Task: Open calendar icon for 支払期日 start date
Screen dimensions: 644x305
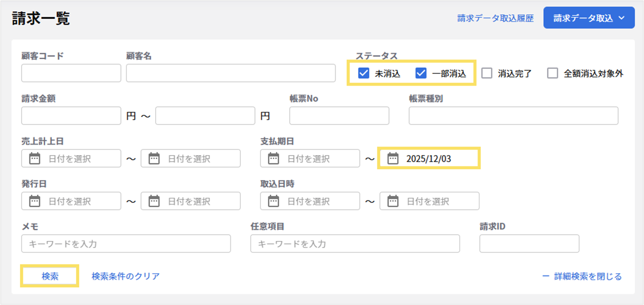Action: click(x=274, y=159)
